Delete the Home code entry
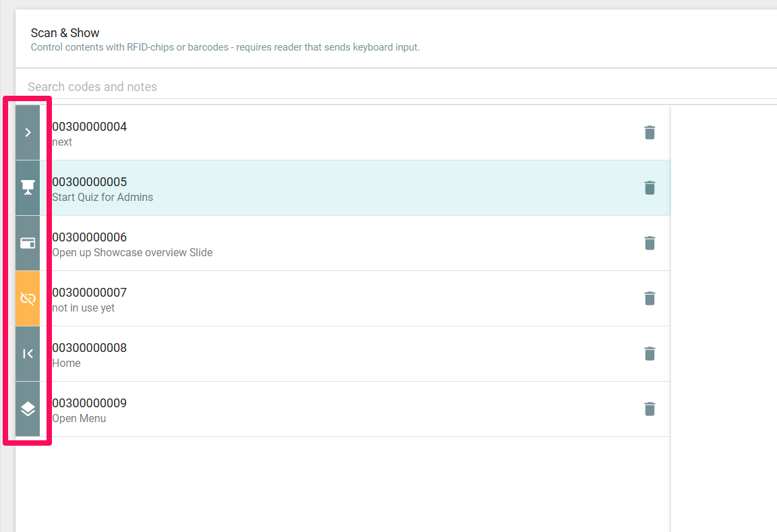The image size is (777, 532). pyautogui.click(x=649, y=354)
